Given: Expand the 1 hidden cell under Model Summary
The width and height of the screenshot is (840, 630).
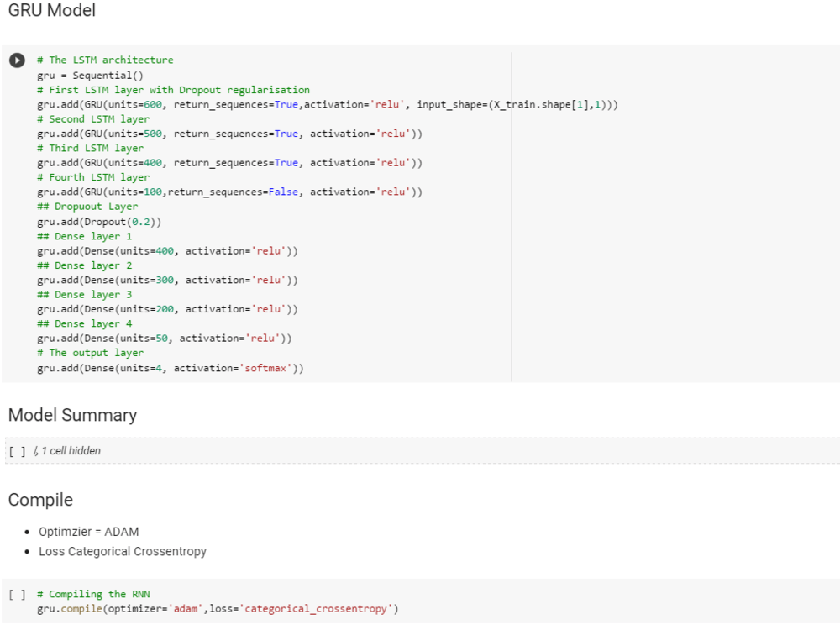Looking at the screenshot, I should point(67,451).
